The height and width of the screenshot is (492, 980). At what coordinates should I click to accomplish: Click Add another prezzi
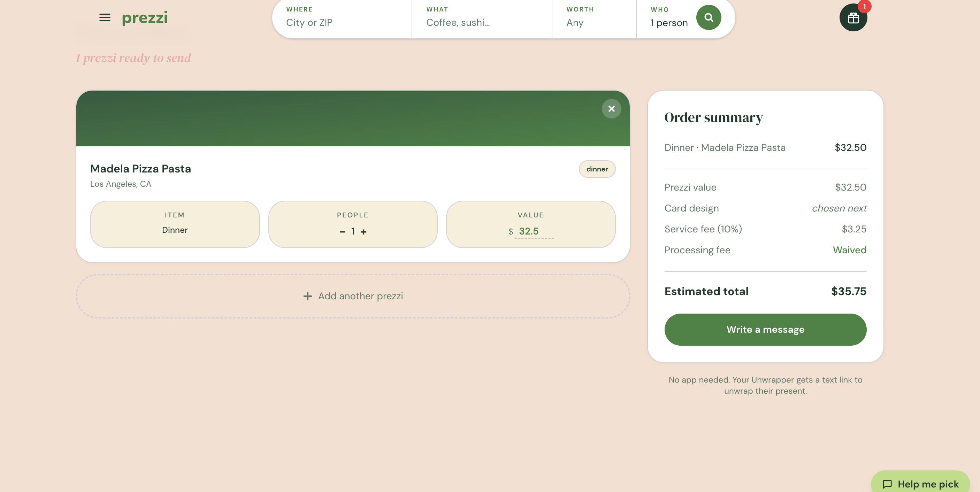353,296
